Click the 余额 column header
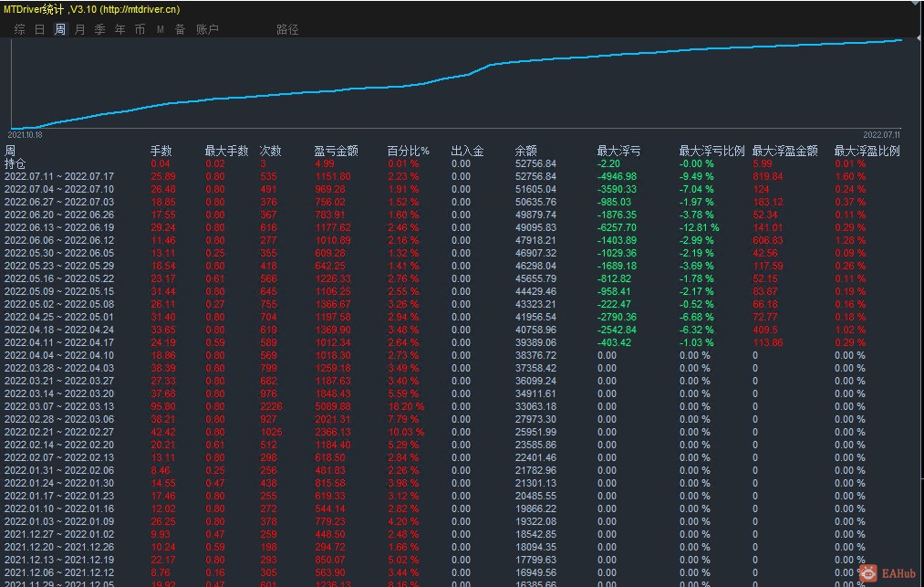This screenshot has width=924, height=587. 525,151
